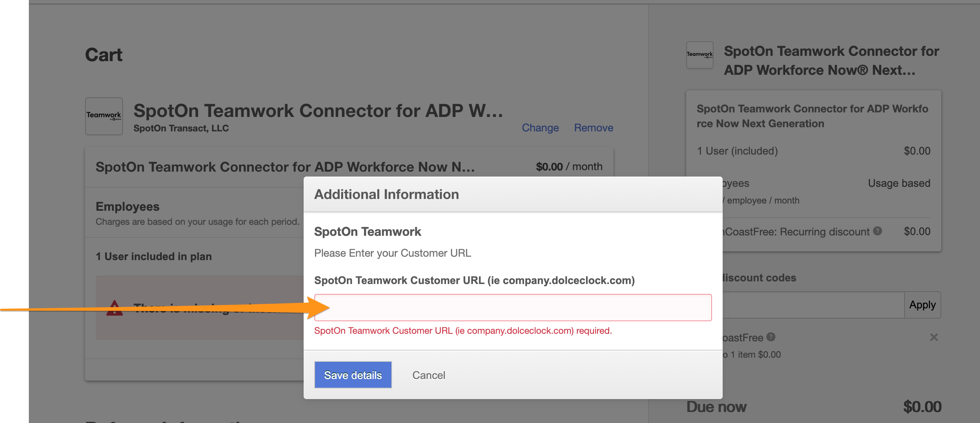Click the discount code input field
980x423 pixels.
click(x=813, y=305)
